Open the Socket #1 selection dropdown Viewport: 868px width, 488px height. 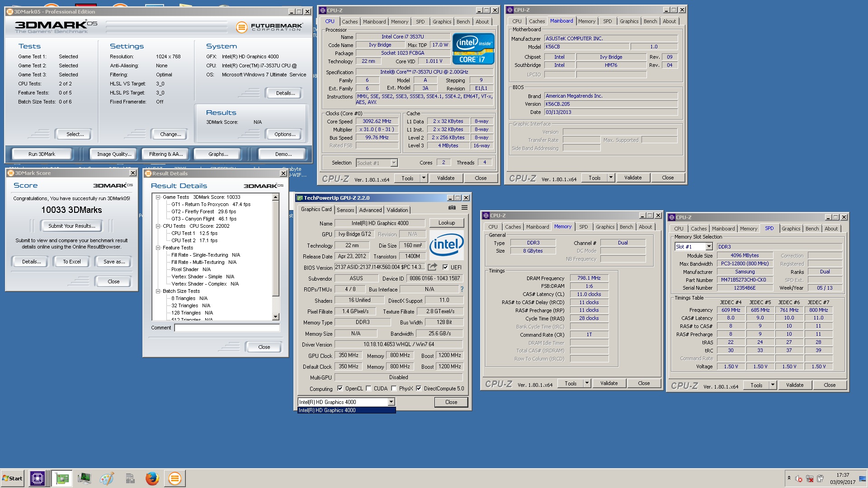coord(394,163)
